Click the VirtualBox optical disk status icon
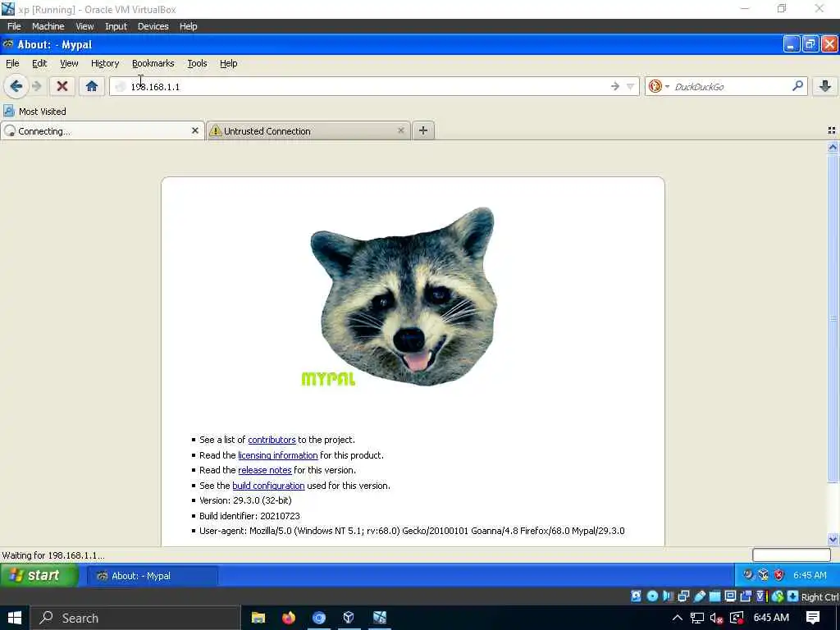 tap(652, 596)
